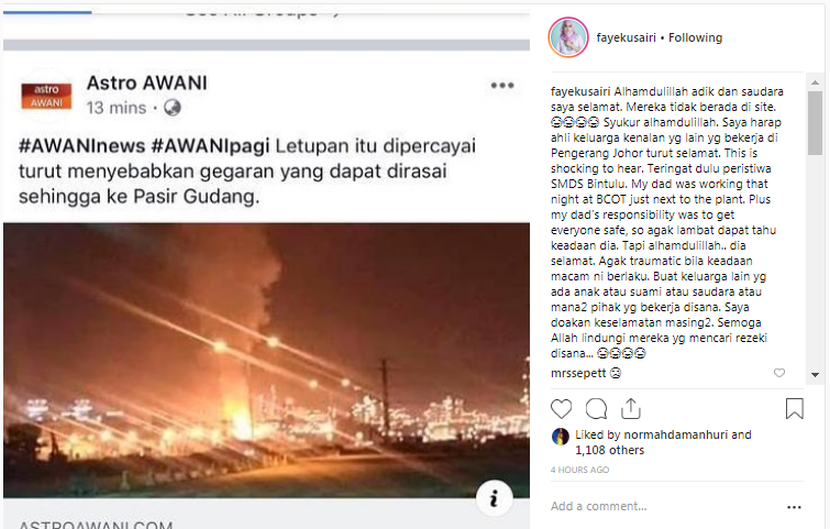Open fayekusairi username in header
Image resolution: width=830 pixels, height=529 pixels.
coord(626,38)
